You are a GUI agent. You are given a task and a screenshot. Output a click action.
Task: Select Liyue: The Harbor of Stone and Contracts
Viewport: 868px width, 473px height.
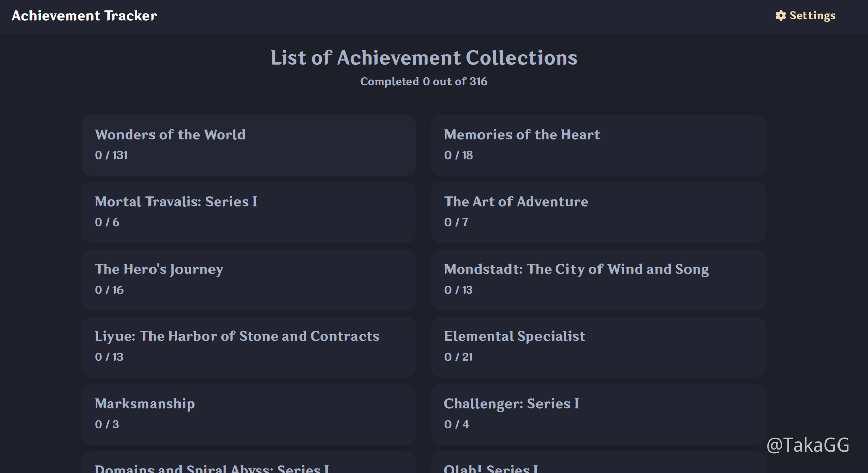click(x=249, y=347)
